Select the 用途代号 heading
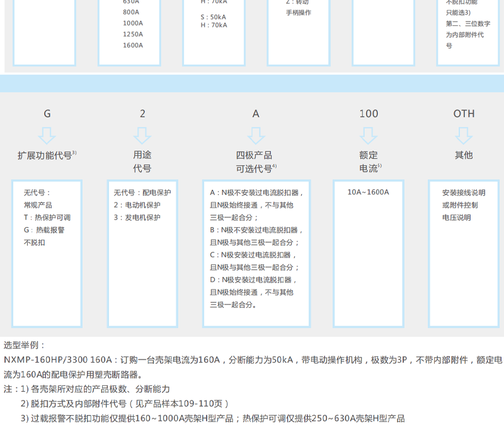504x427 pixels. click(x=142, y=161)
